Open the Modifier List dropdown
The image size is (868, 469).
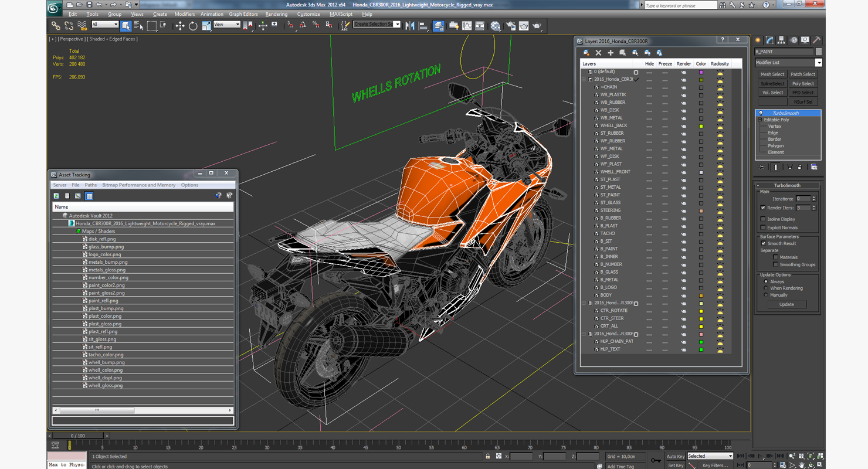(x=788, y=63)
